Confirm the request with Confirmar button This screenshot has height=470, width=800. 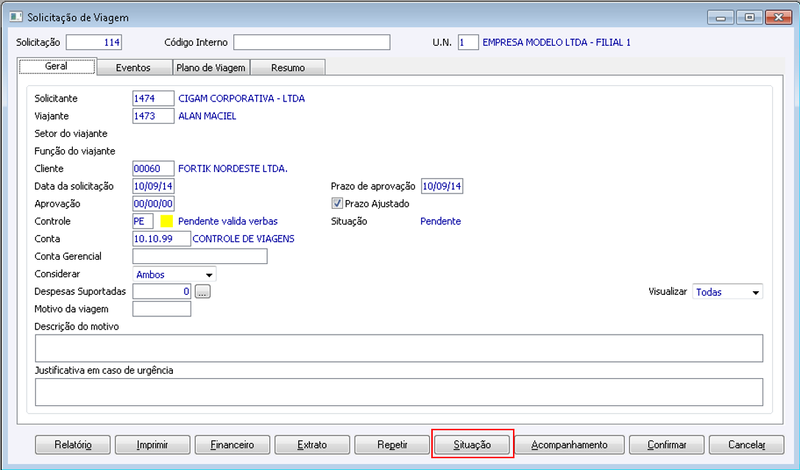click(667, 445)
